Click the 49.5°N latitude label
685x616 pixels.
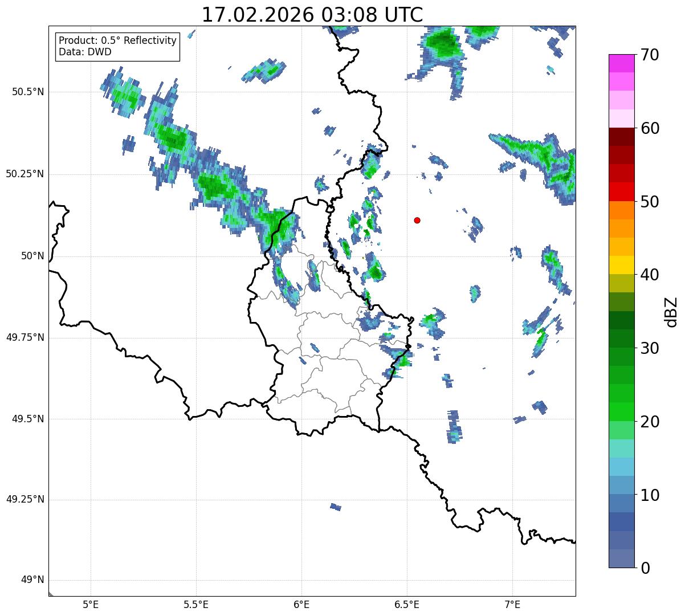pyautogui.click(x=27, y=419)
